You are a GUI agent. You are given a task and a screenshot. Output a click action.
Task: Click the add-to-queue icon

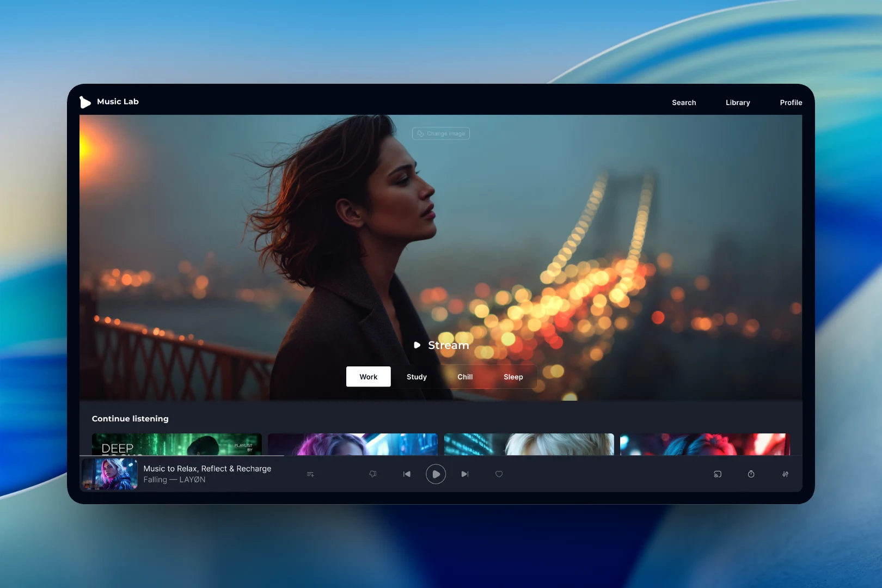tap(310, 474)
